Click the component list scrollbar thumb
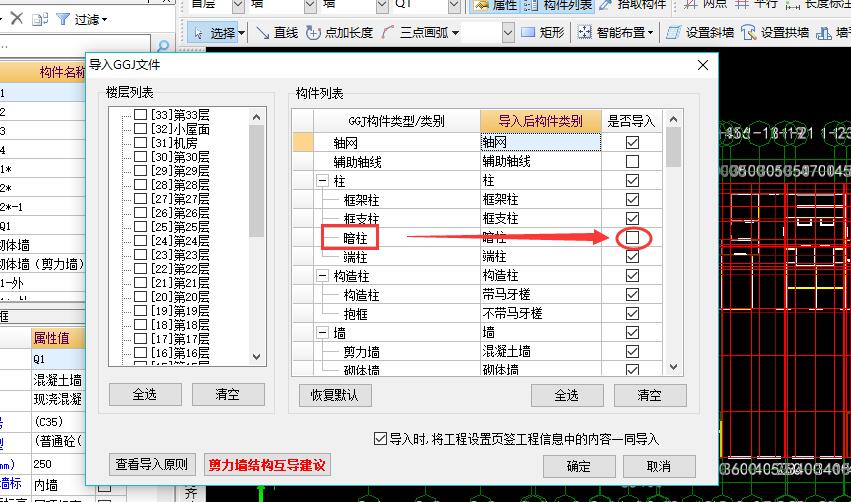 pos(674,147)
